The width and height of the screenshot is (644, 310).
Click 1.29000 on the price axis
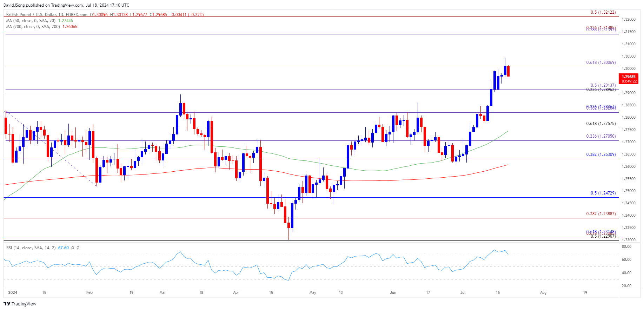(629, 93)
